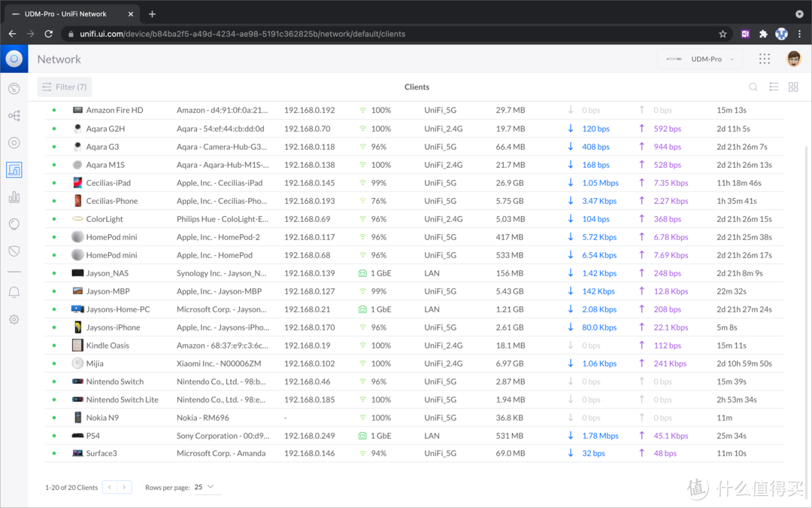
Task: Go to previous page of clients
Action: coord(110,487)
